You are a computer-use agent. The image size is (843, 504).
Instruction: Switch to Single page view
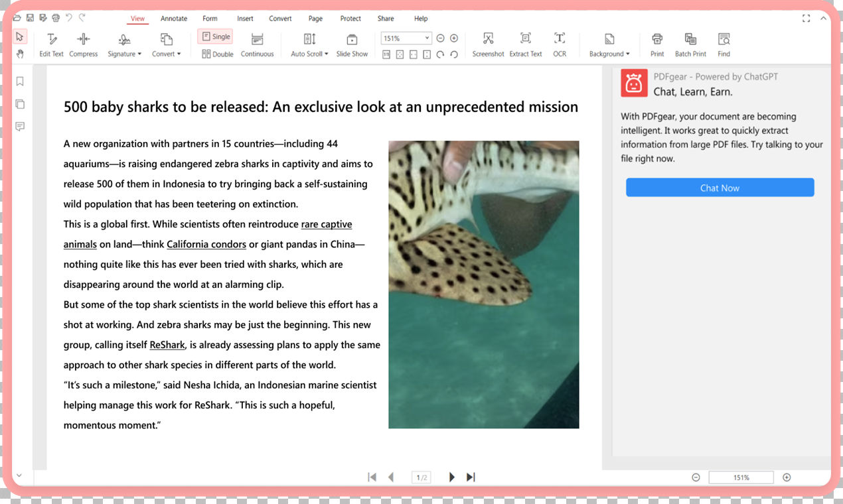coord(215,37)
